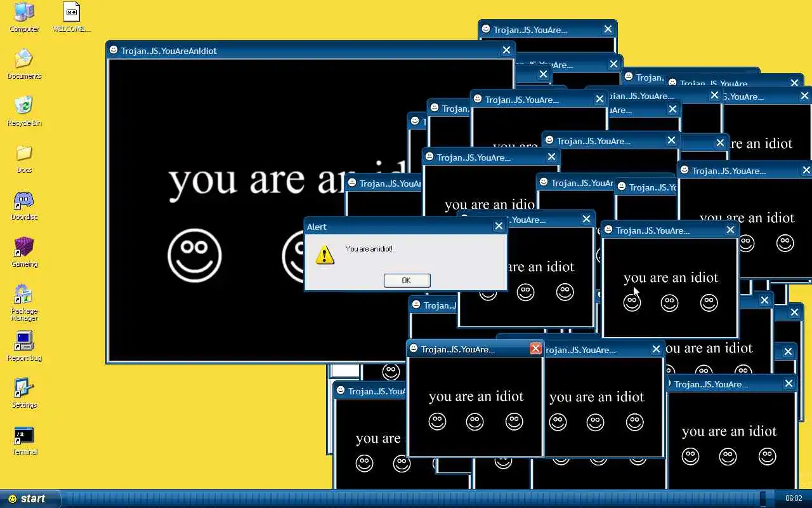Open the start menu

(x=30, y=498)
